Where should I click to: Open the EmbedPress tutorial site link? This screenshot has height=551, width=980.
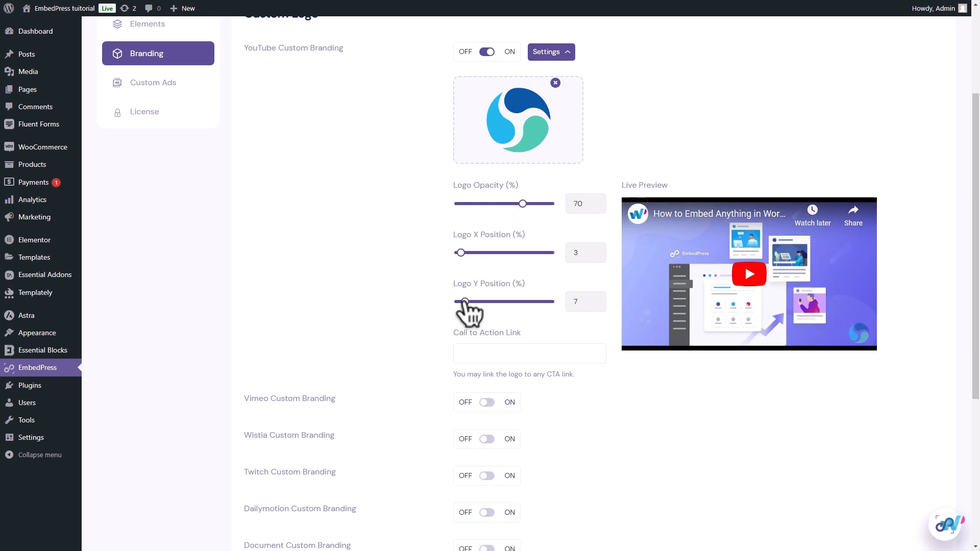(x=64, y=8)
